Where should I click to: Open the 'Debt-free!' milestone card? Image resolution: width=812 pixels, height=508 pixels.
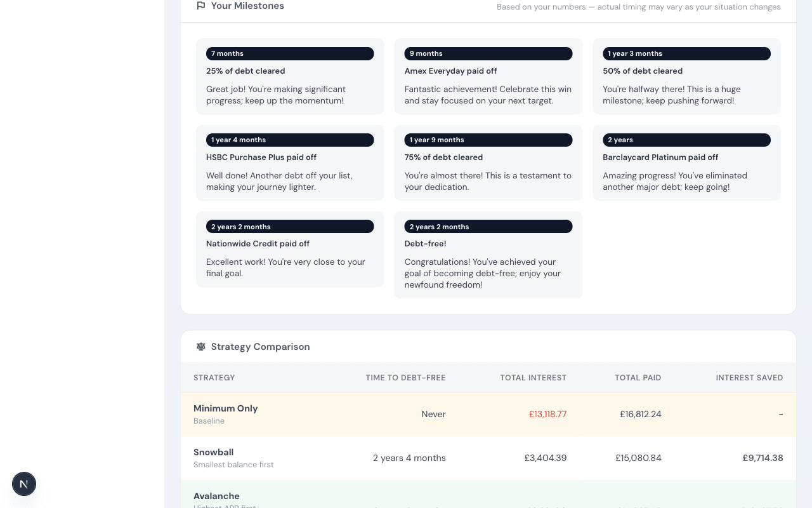click(x=488, y=255)
